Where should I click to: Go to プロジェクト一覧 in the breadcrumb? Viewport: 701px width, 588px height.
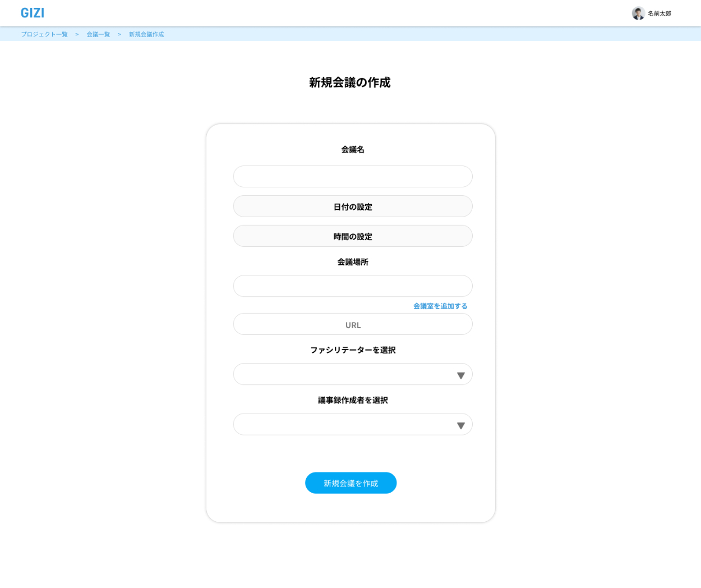tap(44, 34)
